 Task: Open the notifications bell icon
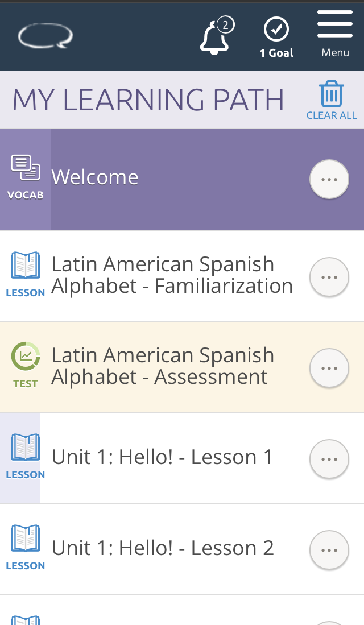(214, 38)
